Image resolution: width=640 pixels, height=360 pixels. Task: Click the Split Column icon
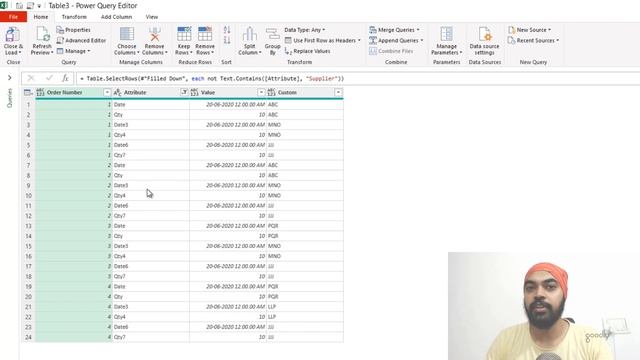tap(249, 34)
